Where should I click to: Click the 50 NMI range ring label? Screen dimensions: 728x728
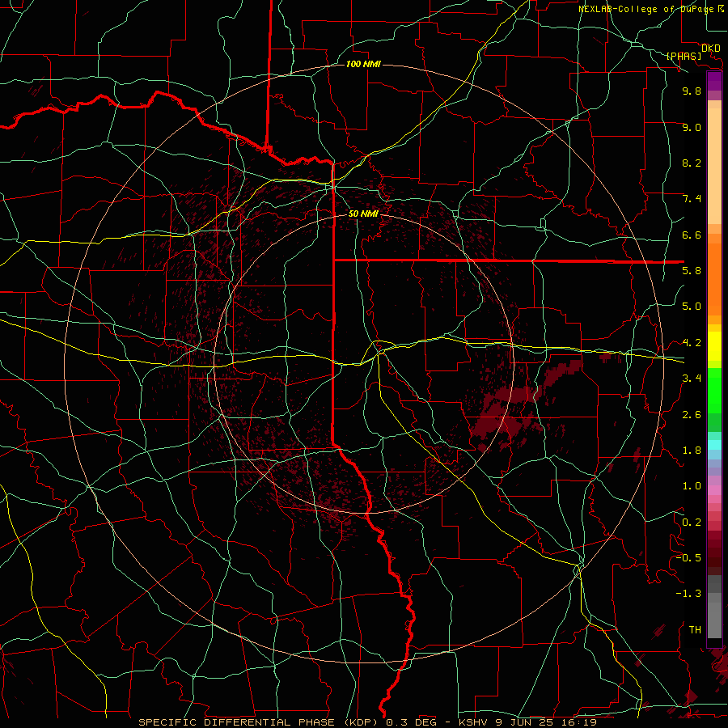(363, 214)
